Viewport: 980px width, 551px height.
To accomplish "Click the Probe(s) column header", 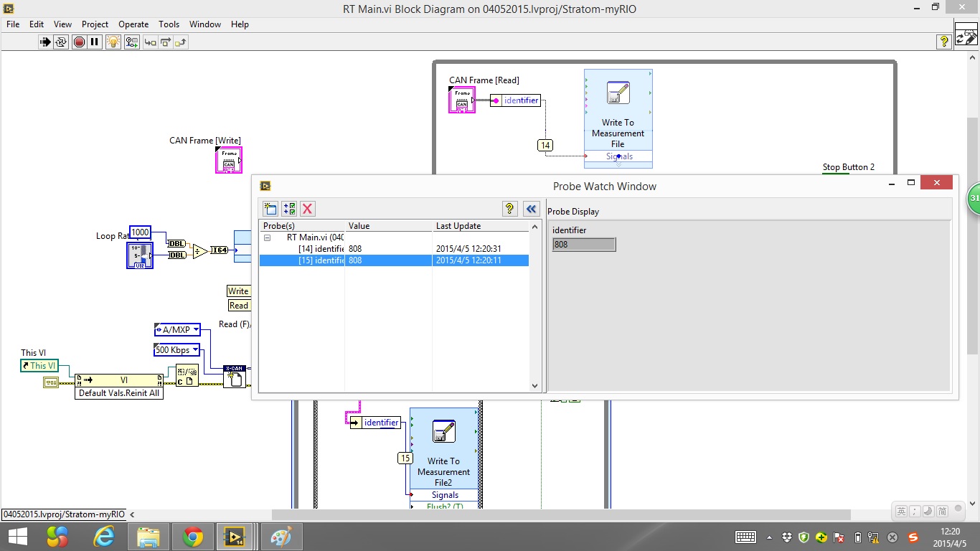I will coord(302,226).
